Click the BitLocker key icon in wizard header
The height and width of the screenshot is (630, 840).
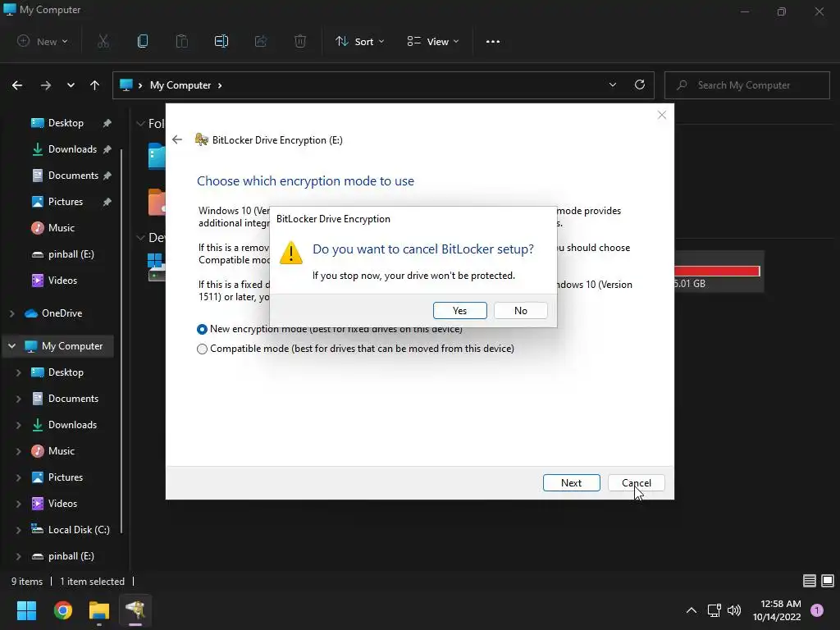tap(202, 139)
